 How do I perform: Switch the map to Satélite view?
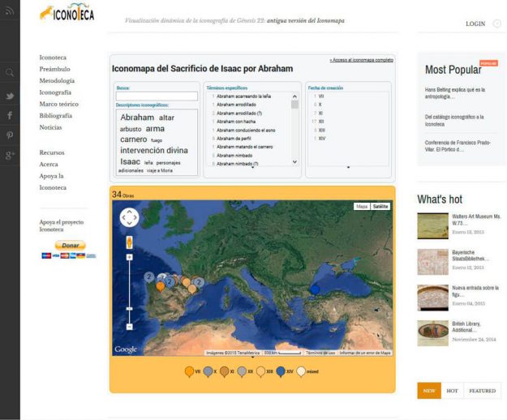[380, 207]
